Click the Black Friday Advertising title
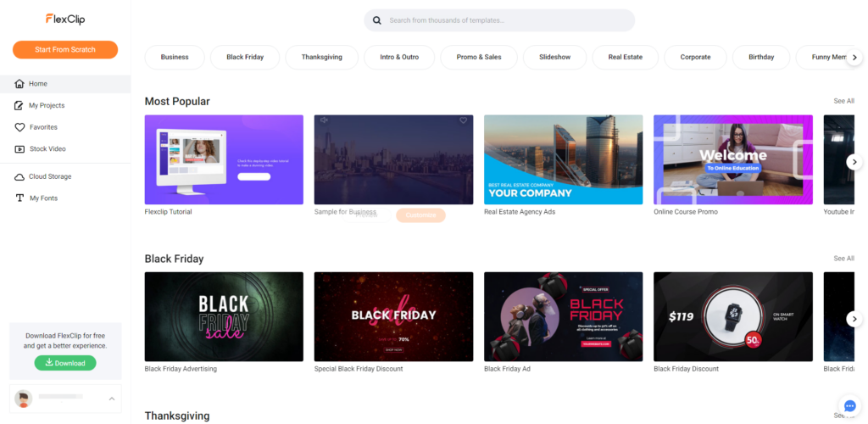The image size is (868, 424). pyautogui.click(x=181, y=369)
